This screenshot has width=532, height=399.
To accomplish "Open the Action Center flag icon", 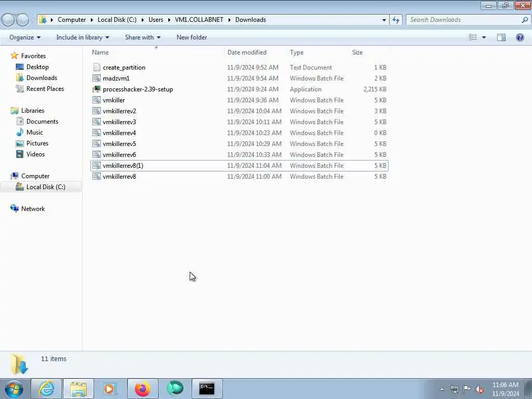I will pyautogui.click(x=467, y=389).
